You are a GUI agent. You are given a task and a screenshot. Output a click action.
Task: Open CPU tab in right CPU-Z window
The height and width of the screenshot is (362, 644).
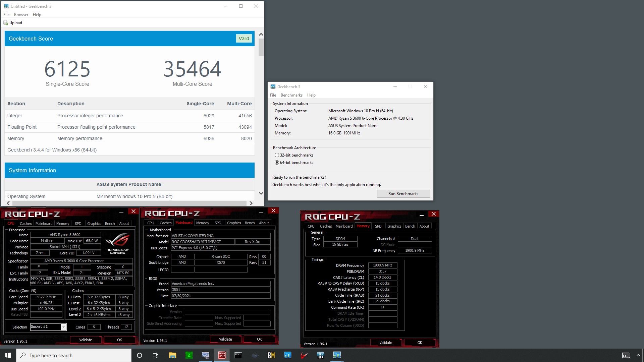311,226
